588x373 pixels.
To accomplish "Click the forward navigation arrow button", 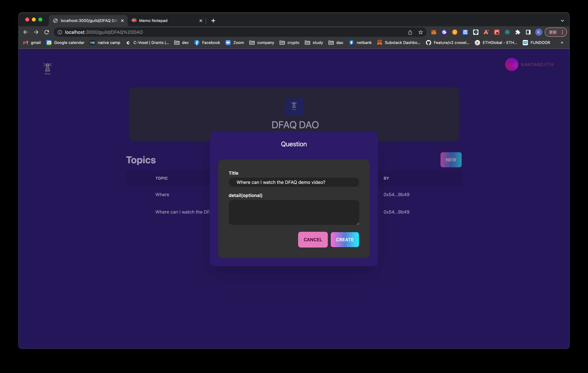I will [36, 32].
